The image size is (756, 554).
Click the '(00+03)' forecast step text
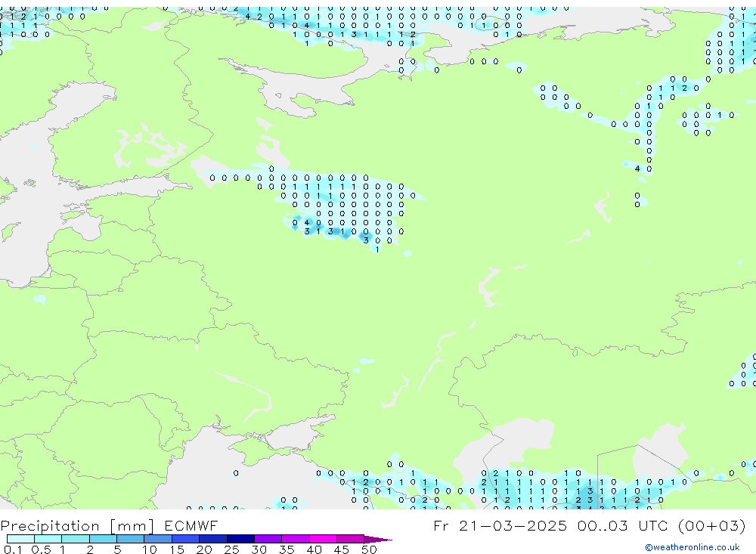pyautogui.click(x=711, y=525)
